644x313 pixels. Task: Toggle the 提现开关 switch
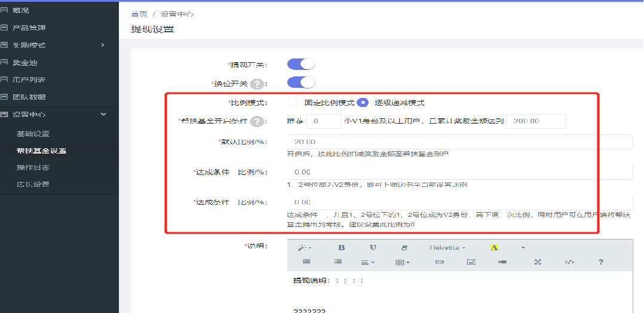click(x=300, y=64)
